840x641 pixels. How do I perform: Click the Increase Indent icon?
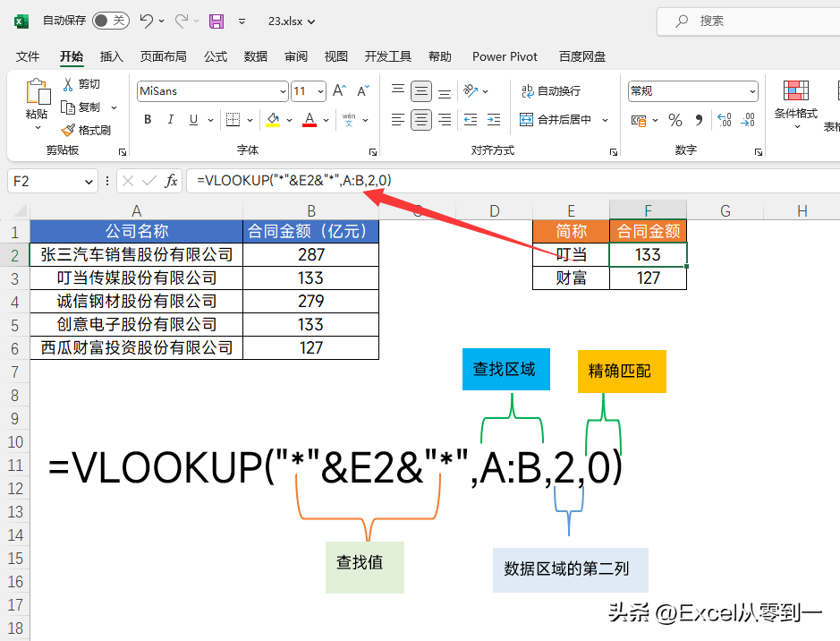point(494,120)
